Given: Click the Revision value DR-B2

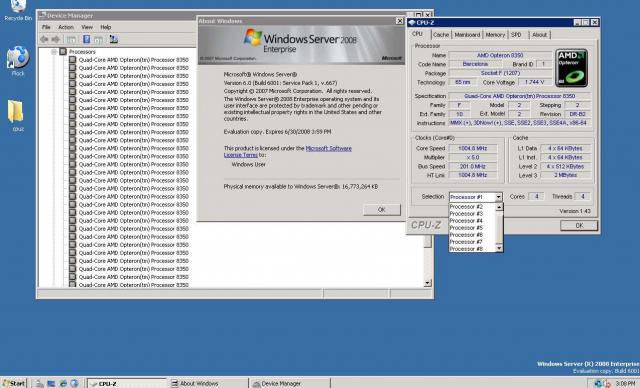Looking at the screenshot, I should (x=578, y=114).
